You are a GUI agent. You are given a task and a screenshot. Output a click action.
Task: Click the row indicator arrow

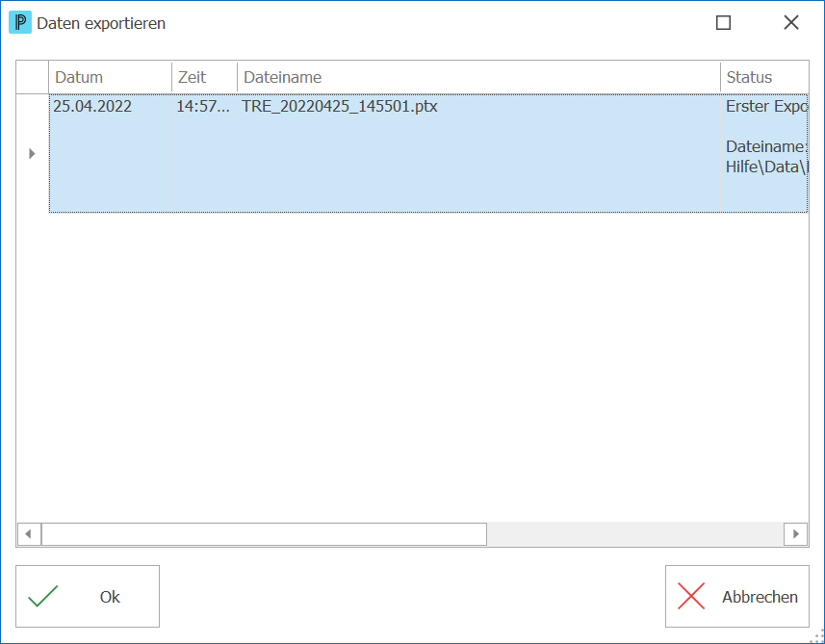[32, 154]
